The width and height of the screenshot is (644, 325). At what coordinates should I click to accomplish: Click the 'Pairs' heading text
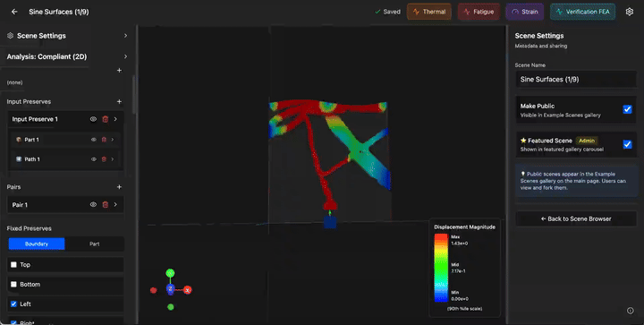(x=13, y=187)
